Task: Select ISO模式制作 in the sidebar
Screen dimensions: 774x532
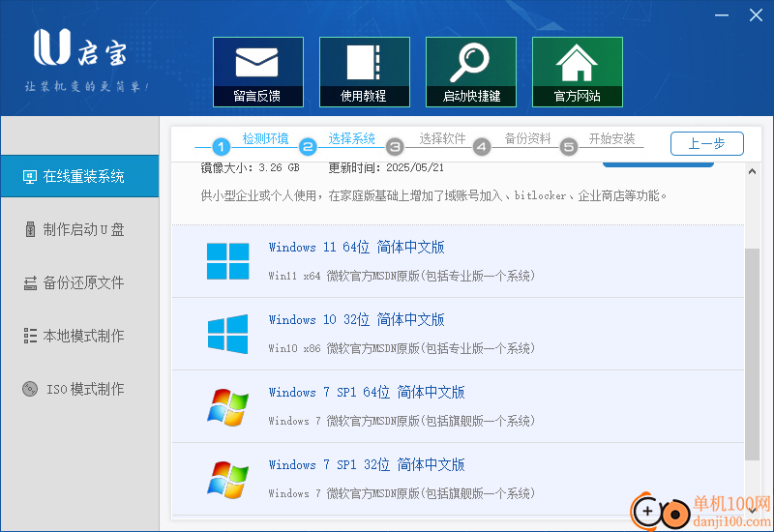Action: coord(79,390)
